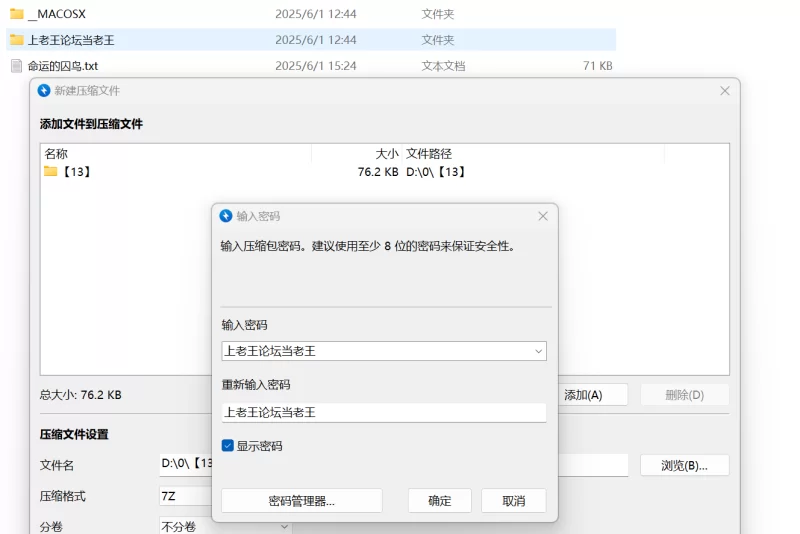Click the 名称 column header
This screenshot has height=534, width=800.
coord(56,154)
